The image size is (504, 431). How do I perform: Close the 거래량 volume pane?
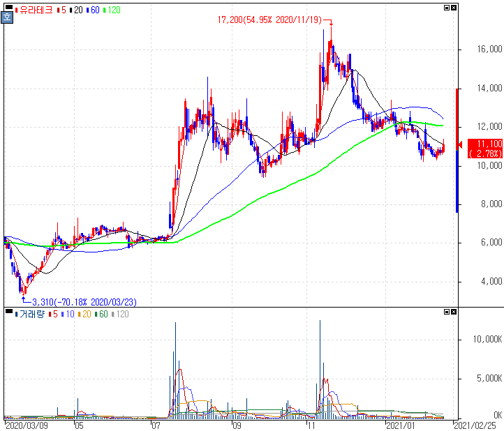coord(454,312)
